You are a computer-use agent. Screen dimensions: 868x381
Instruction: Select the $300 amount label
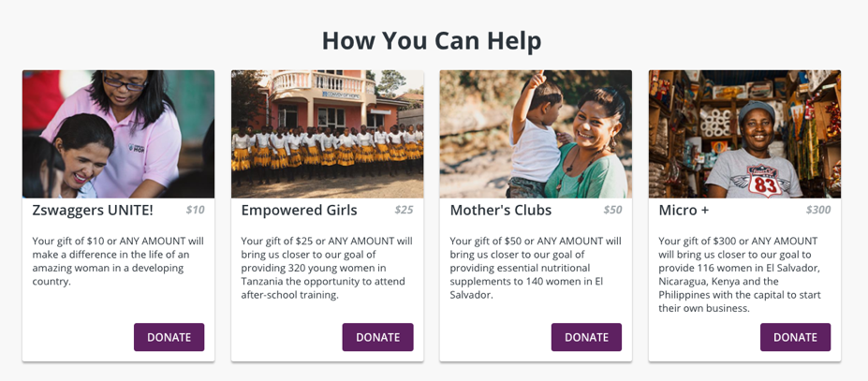pos(817,210)
